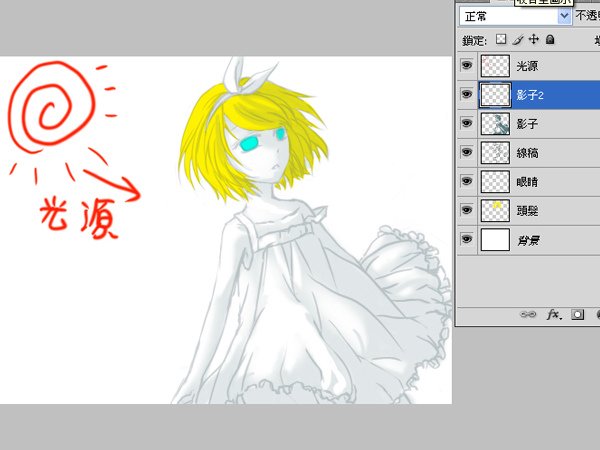Toggle visibility of 光源 layer
The image size is (600, 450).
[x=467, y=65]
